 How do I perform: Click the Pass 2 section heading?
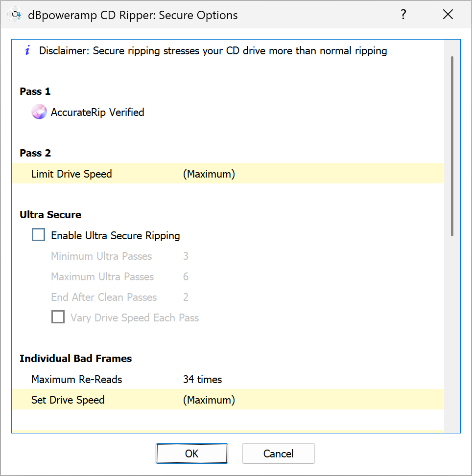click(x=35, y=153)
